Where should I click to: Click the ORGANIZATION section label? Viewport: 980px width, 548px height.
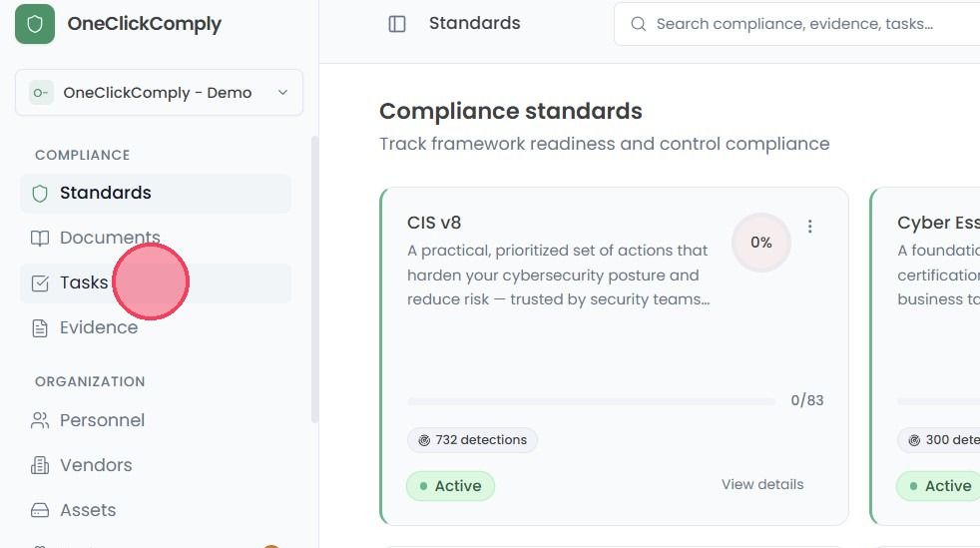click(90, 381)
